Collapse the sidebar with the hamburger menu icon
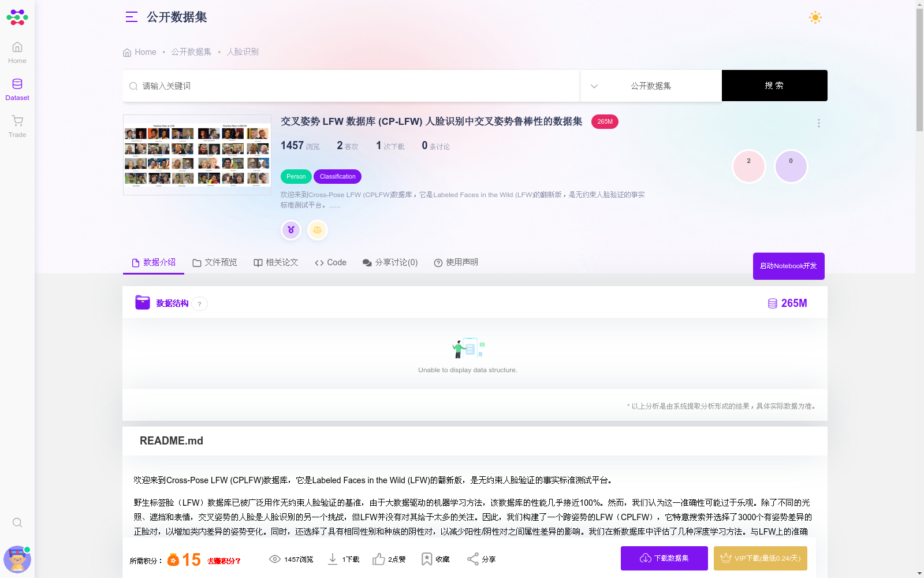 [x=132, y=17]
